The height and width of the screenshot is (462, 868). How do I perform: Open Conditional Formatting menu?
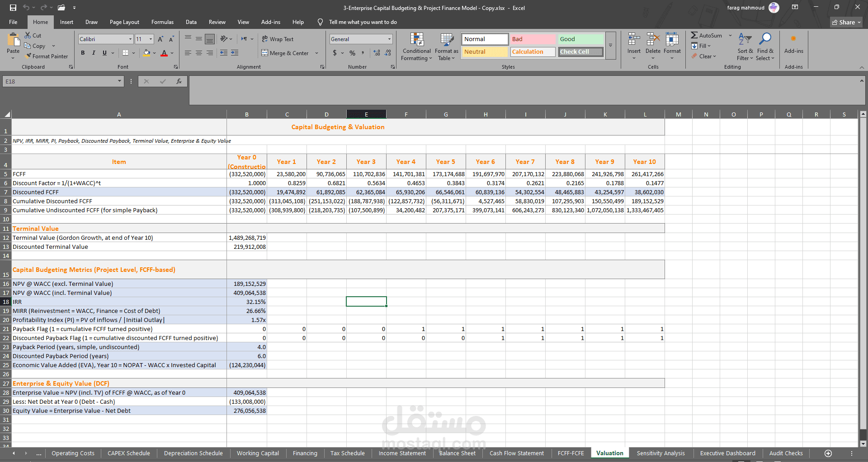[x=417, y=47]
